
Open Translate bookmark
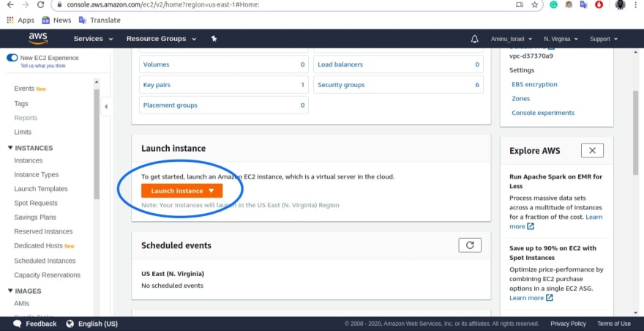pos(100,21)
